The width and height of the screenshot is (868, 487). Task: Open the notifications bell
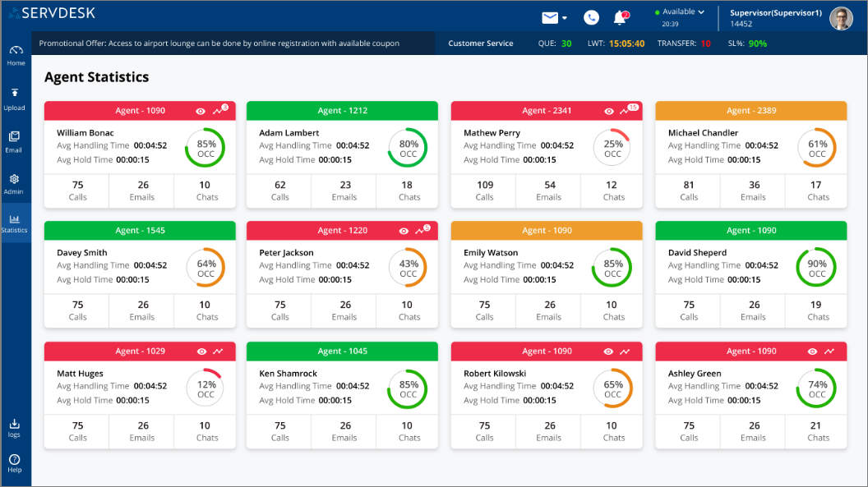click(620, 18)
